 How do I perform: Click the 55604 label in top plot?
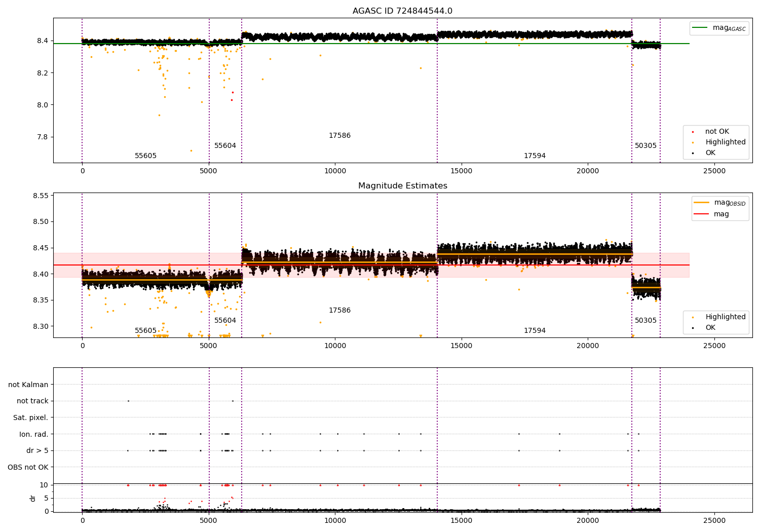coord(225,146)
